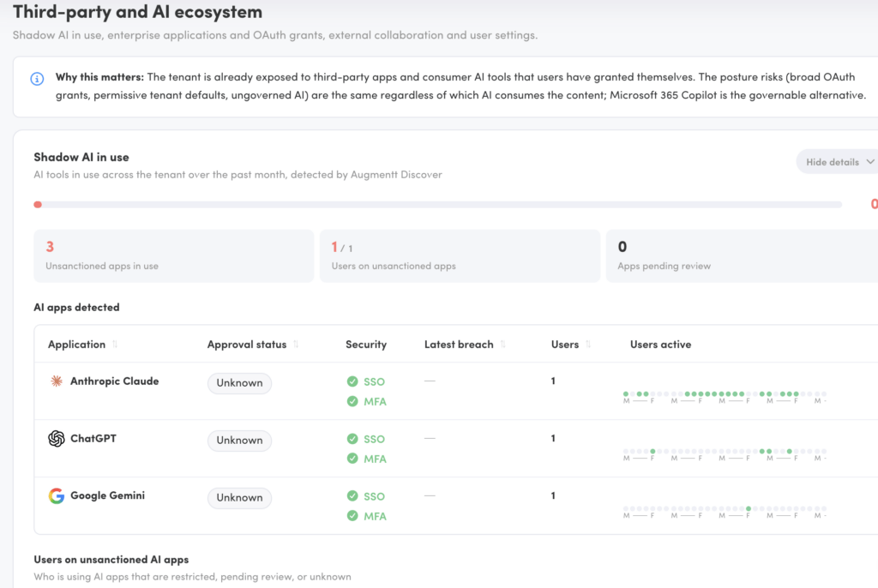Viewport: 878px width, 588px height.
Task: Click the Approval status header text
Action: 247,345
